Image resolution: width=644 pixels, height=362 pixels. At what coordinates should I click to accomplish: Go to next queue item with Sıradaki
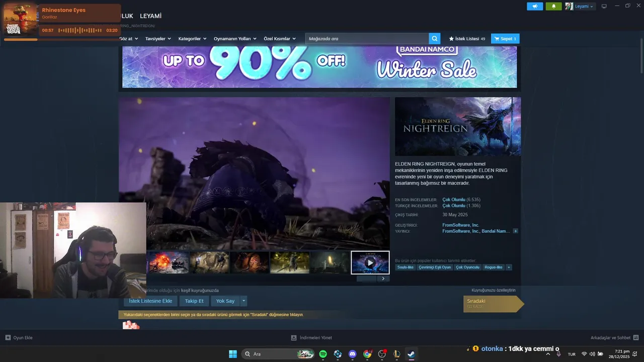tap(493, 304)
